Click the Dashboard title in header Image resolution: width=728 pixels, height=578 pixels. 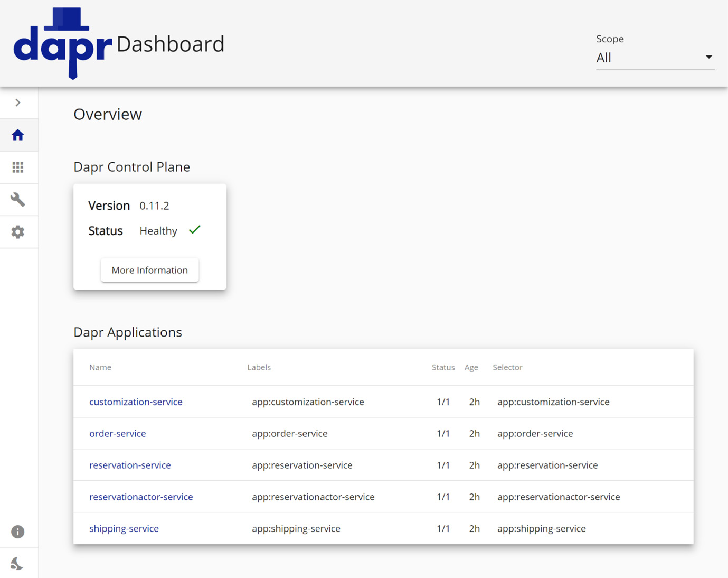171,44
